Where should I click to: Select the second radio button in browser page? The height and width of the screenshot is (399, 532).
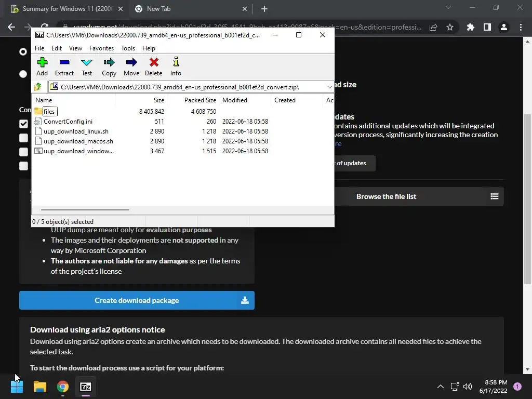[23, 74]
